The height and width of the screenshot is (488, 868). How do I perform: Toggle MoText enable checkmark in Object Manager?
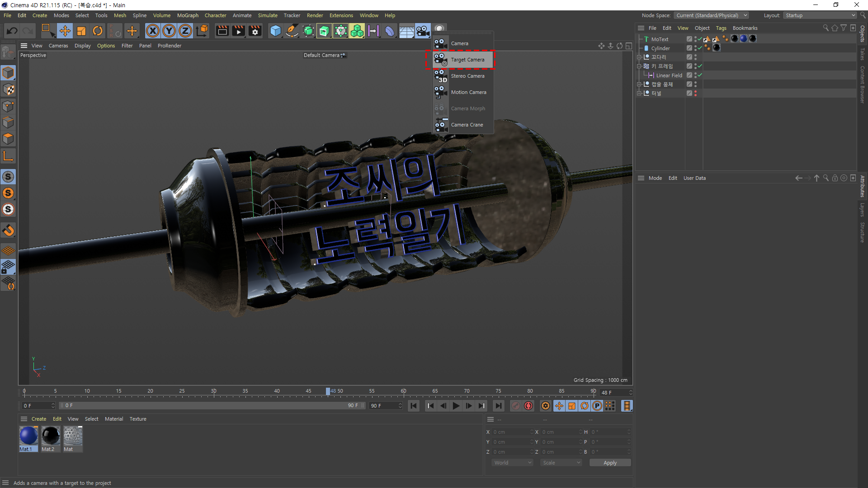tap(700, 39)
